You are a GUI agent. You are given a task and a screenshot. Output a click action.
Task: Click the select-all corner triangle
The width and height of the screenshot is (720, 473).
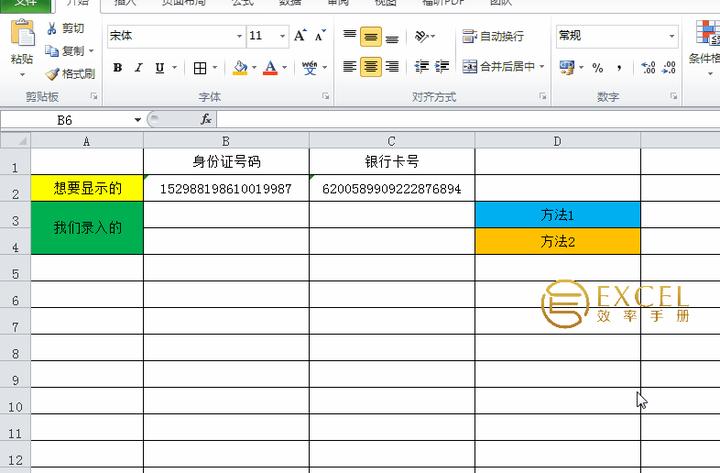[16, 141]
